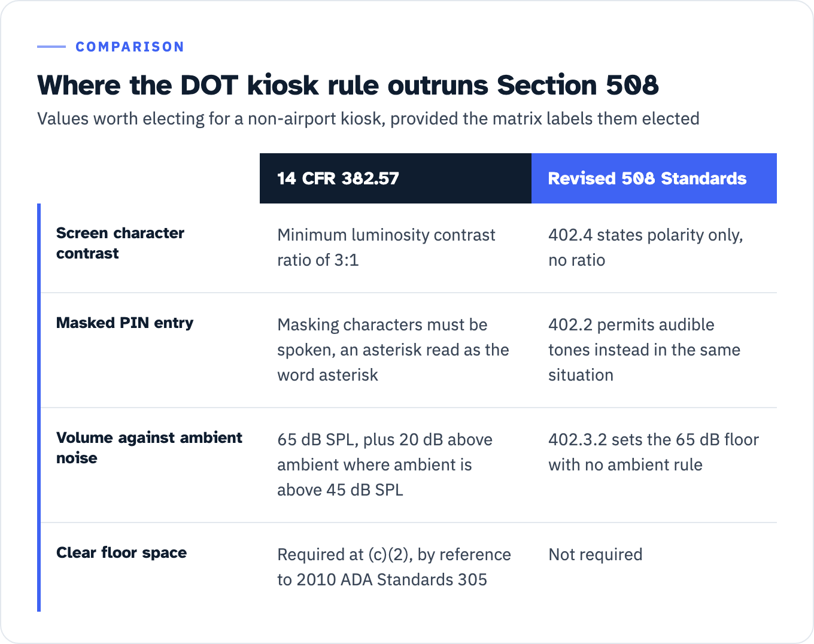Click the short blue line beside COMPARISON
Image resolution: width=814 pixels, height=644 pixels.
(51, 47)
